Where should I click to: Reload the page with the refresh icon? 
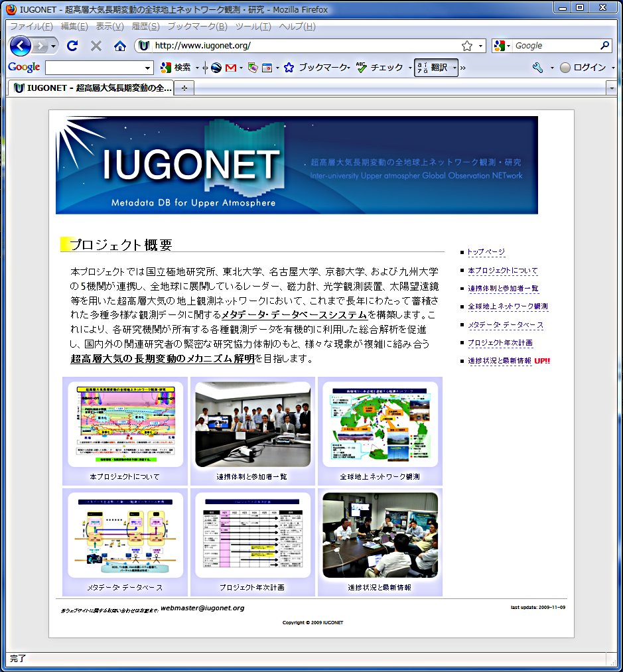click(x=72, y=45)
